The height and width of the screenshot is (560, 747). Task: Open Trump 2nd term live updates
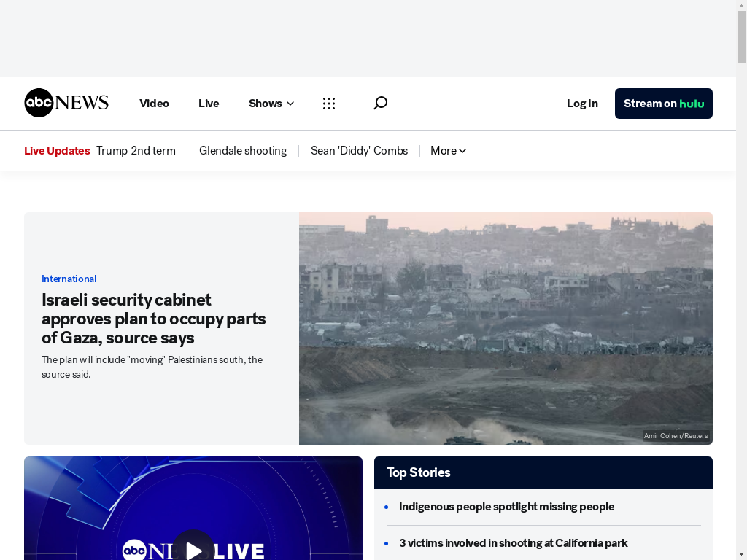pos(136,150)
